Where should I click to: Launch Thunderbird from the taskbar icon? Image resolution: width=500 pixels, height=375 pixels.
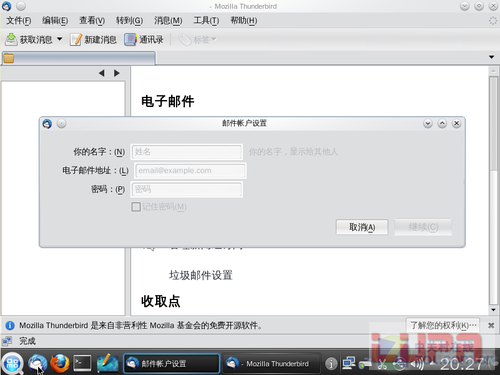pos(37,363)
